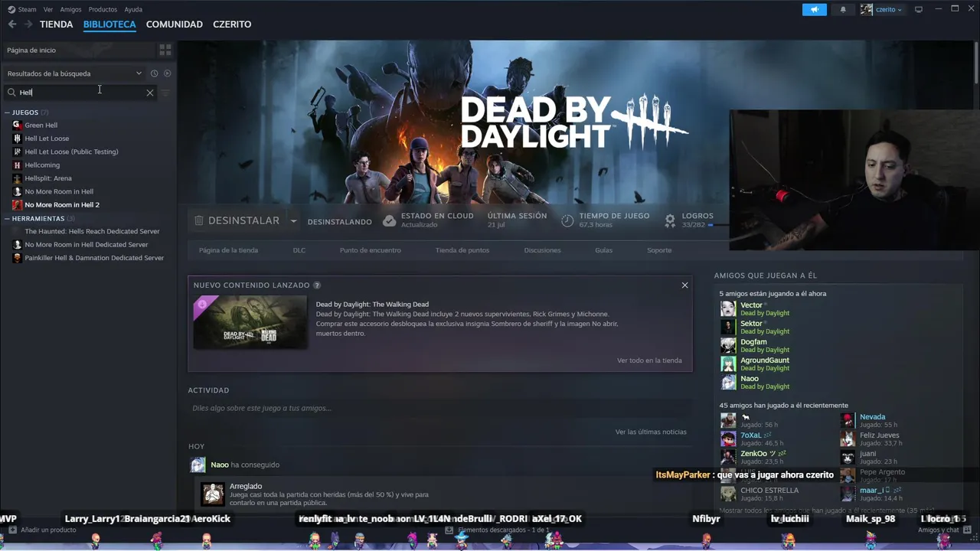Open the Amigos menu

(70, 9)
